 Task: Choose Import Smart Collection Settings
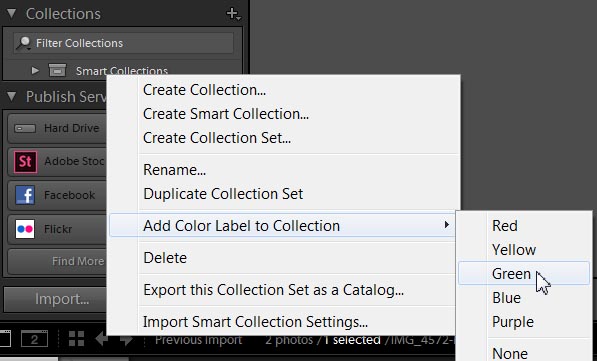[283, 322]
